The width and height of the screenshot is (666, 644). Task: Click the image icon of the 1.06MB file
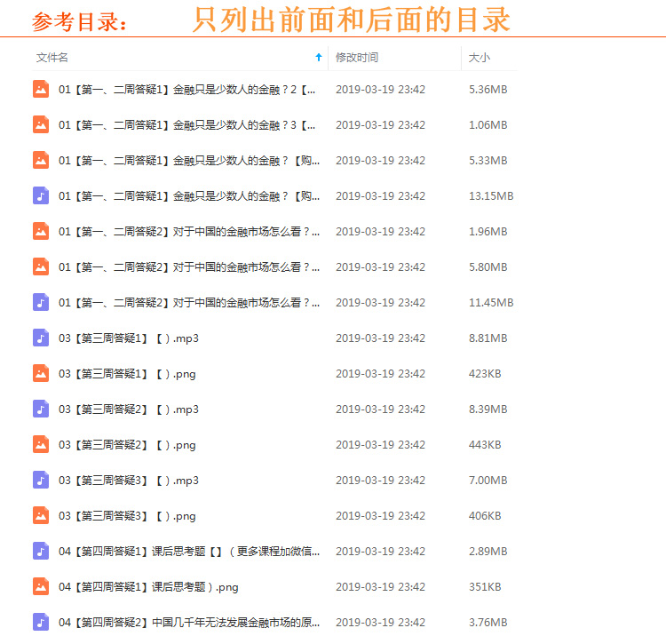41,124
